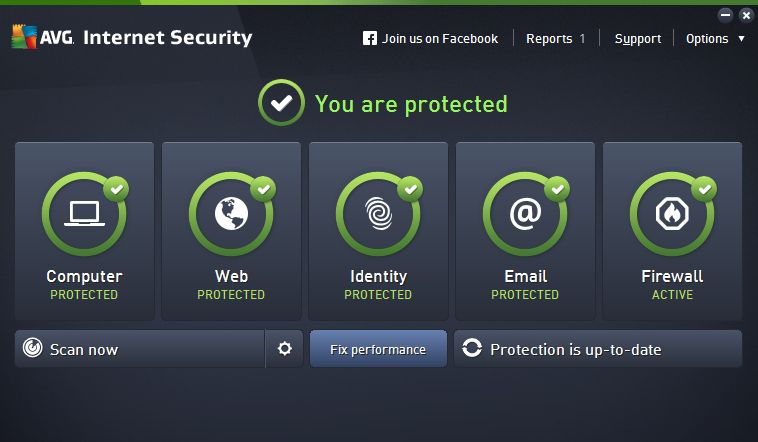Image resolution: width=758 pixels, height=442 pixels.
Task: Click the Join us on Facebook link
Action: point(440,39)
